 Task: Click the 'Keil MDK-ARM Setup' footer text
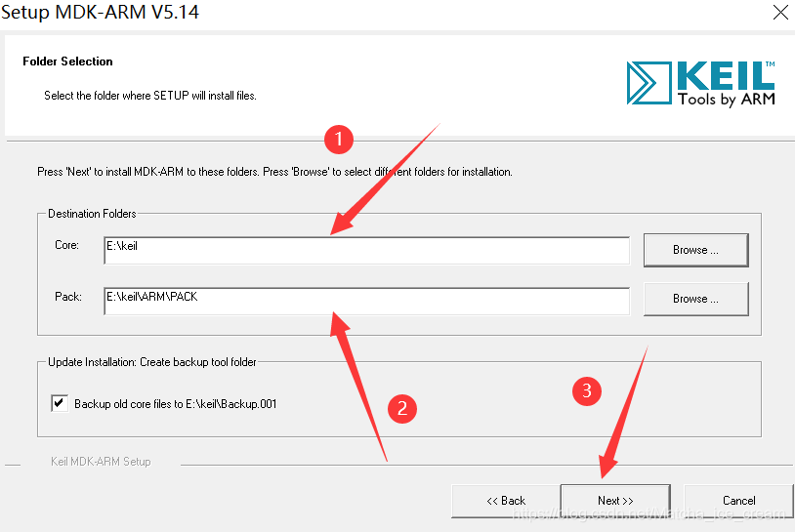click(x=101, y=462)
